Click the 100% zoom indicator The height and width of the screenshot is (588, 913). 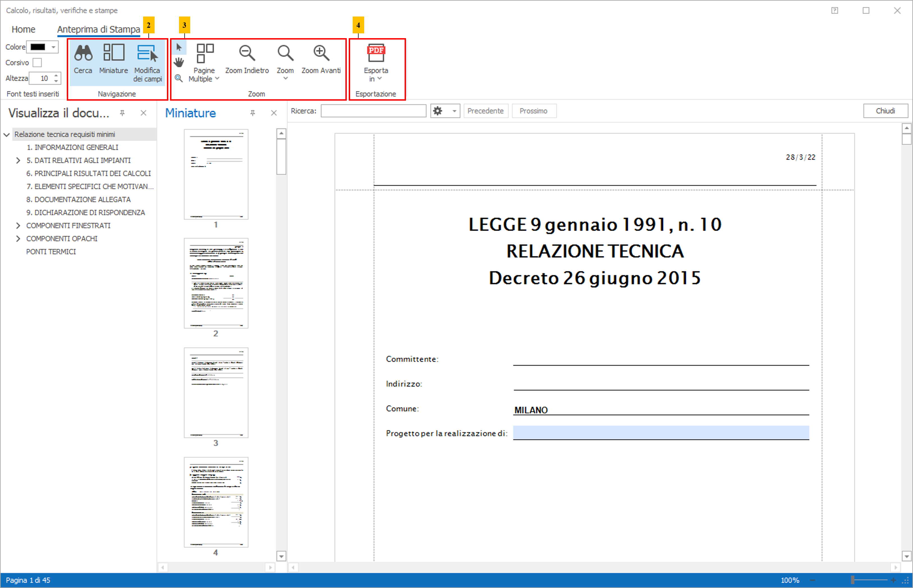click(790, 580)
